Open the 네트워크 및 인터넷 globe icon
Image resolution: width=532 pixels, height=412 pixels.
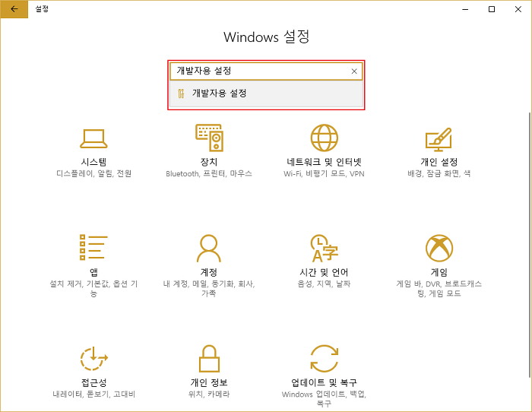pyautogui.click(x=324, y=138)
